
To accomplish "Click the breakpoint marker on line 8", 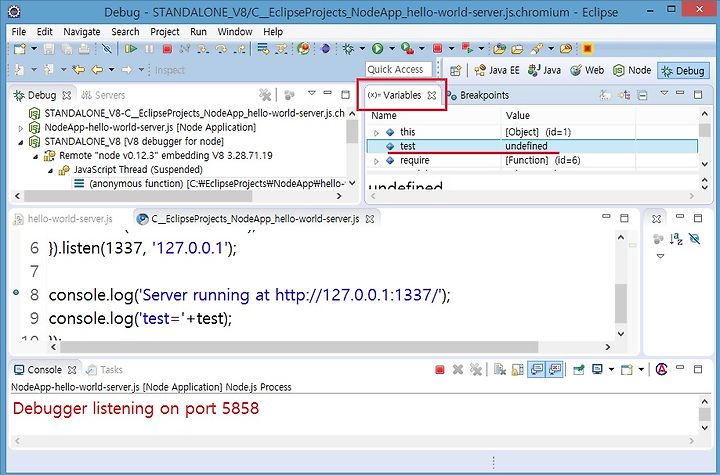I will (x=16, y=292).
